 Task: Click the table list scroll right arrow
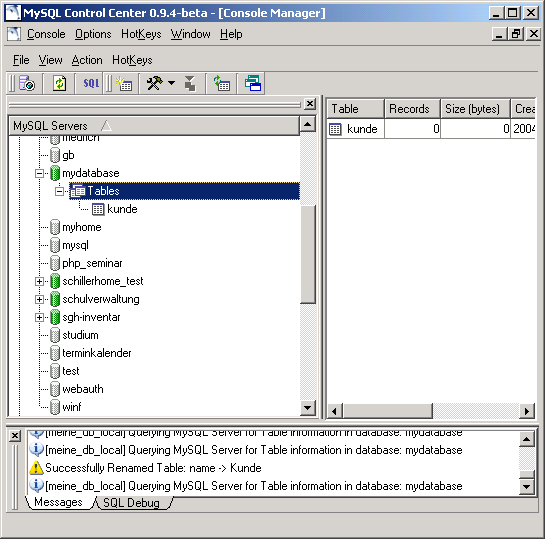click(527, 411)
